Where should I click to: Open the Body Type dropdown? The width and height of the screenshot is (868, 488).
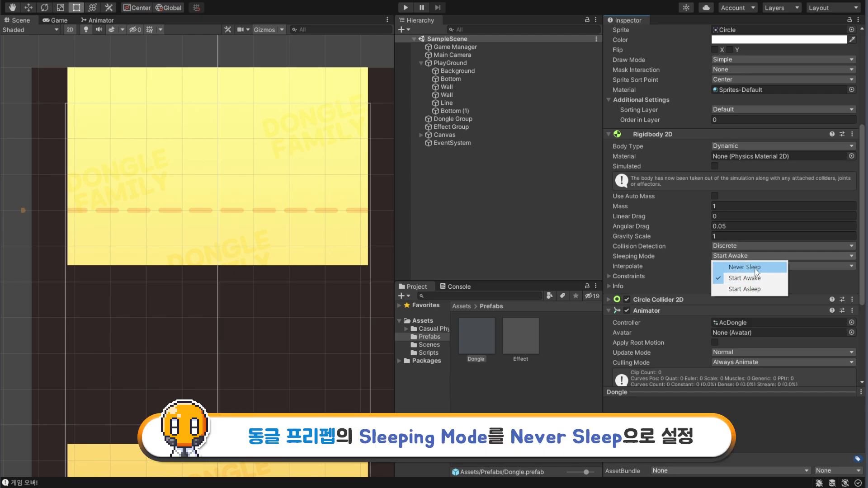[783, 146]
